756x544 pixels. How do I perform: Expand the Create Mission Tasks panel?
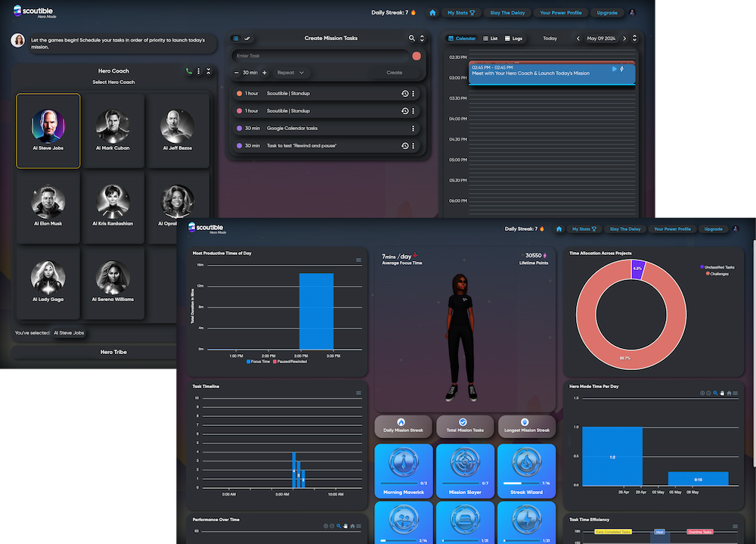pyautogui.click(x=422, y=38)
